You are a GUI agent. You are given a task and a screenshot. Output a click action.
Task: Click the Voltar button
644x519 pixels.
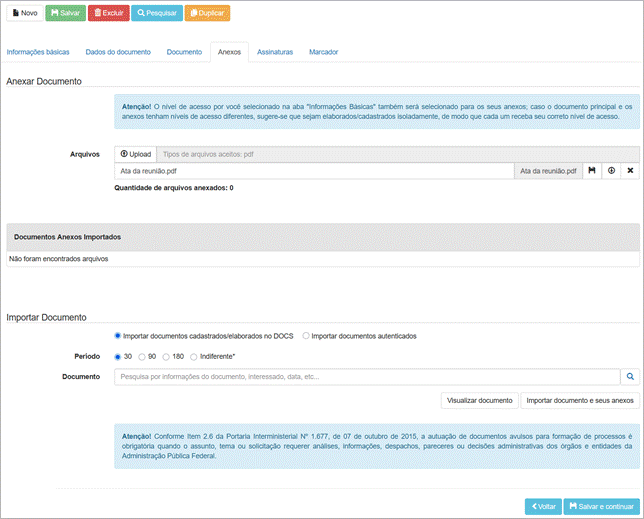coord(542,506)
